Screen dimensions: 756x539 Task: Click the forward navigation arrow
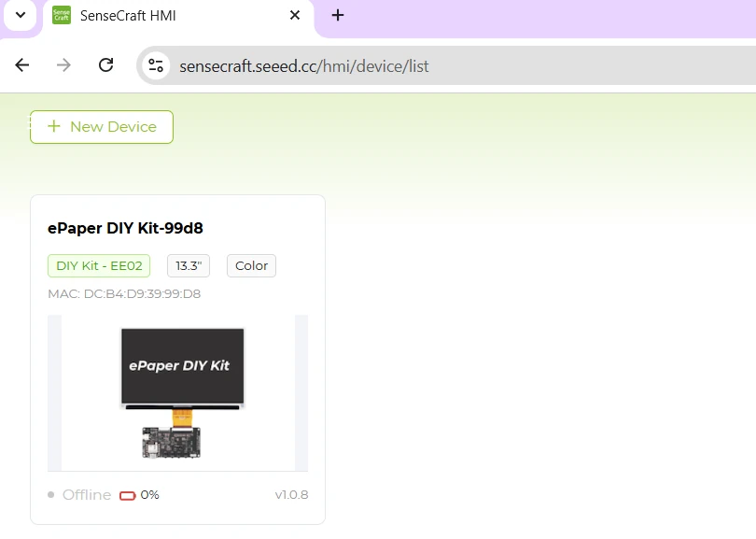tap(63, 65)
